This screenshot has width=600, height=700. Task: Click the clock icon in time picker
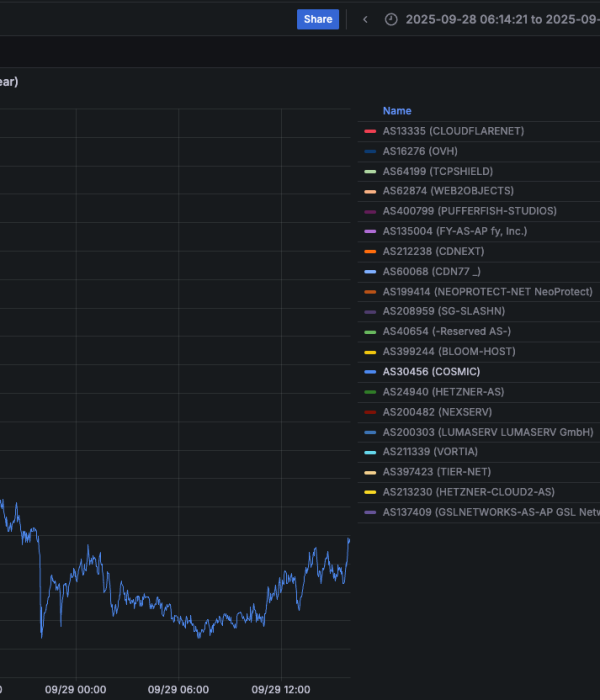click(x=391, y=19)
